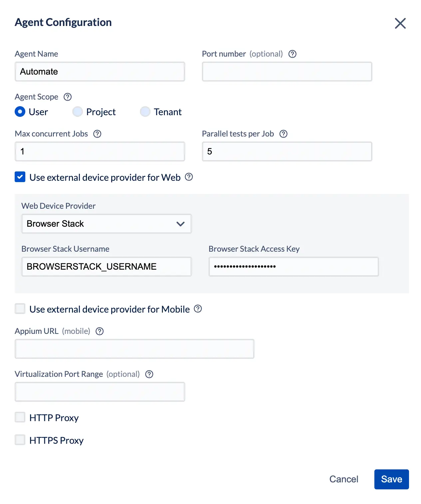Enable the HTTP Proxy checkbox
The width and height of the screenshot is (421, 504).
pyautogui.click(x=20, y=417)
